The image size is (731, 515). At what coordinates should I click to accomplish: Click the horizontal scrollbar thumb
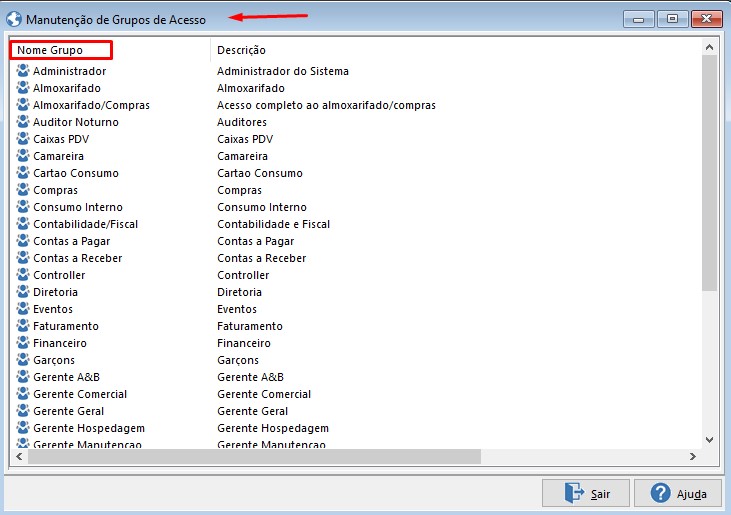pos(254,456)
